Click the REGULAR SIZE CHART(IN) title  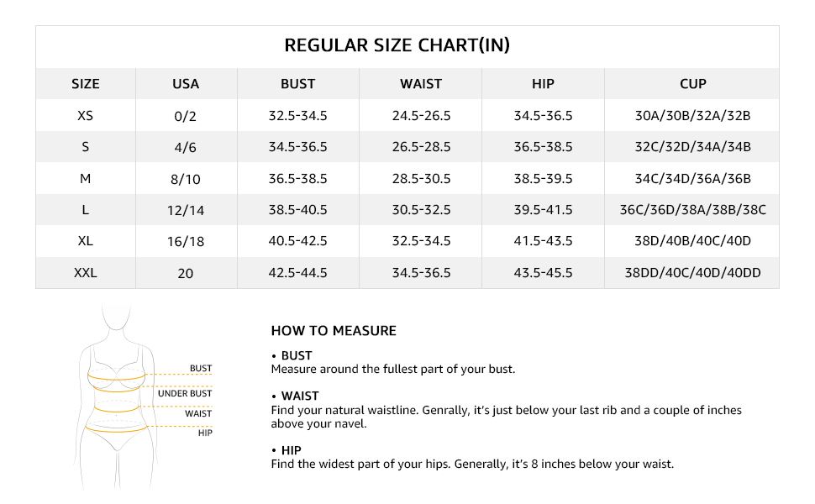[397, 45]
